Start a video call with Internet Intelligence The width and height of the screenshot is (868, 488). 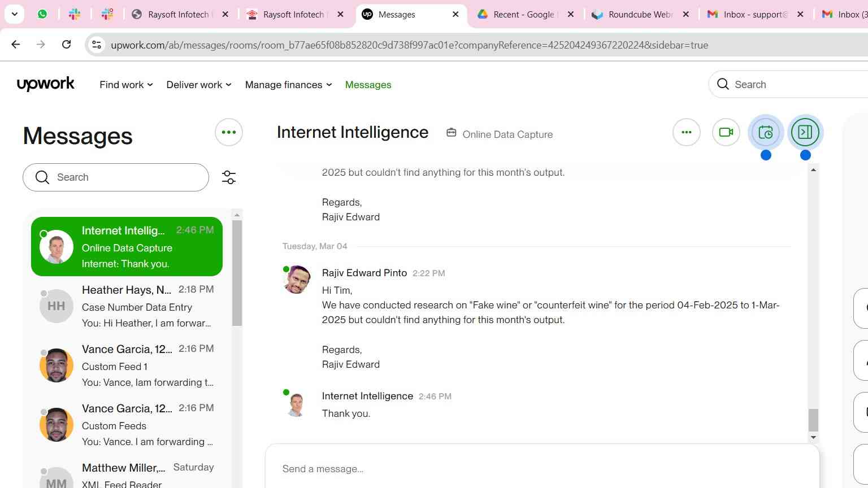[x=726, y=132]
